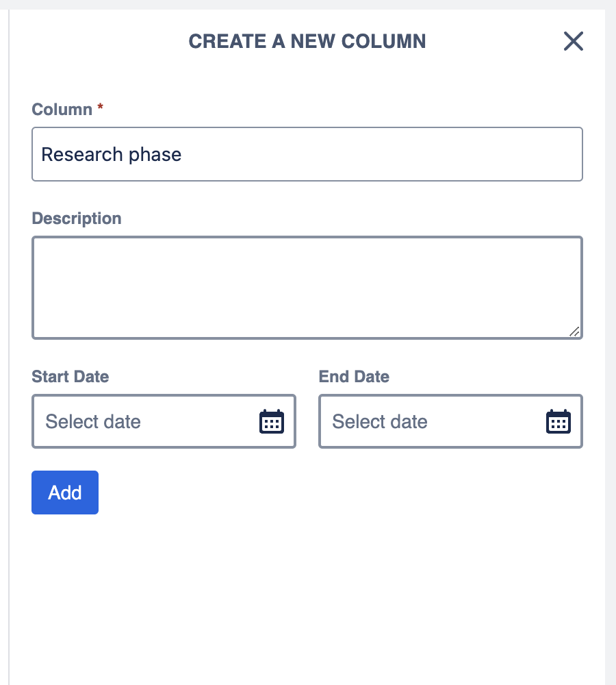Open the Start Date calendar icon

[272, 421]
